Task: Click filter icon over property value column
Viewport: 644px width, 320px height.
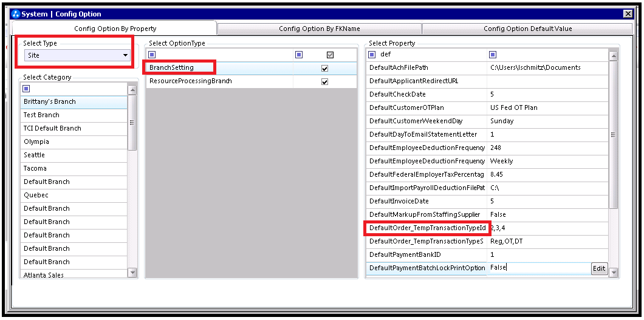Action: pyautogui.click(x=493, y=54)
